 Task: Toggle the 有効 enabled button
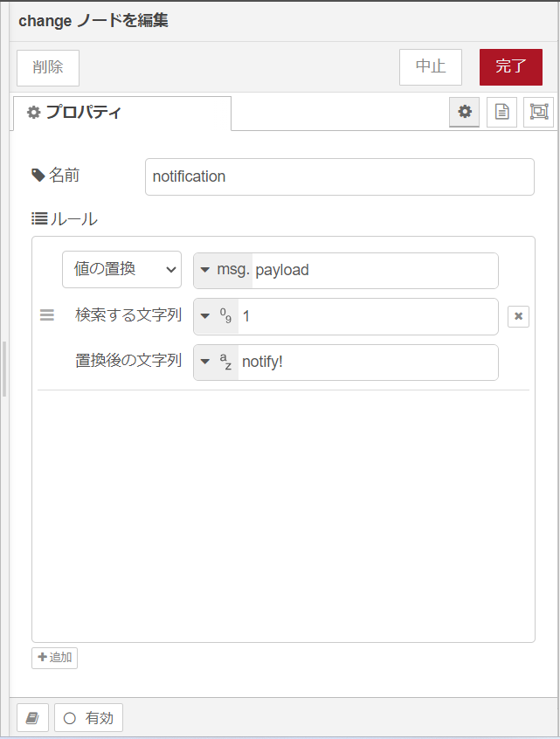(88, 718)
